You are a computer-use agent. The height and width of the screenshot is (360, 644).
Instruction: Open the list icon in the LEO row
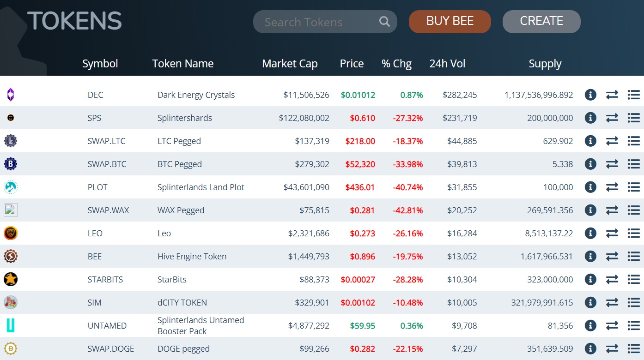coord(634,233)
